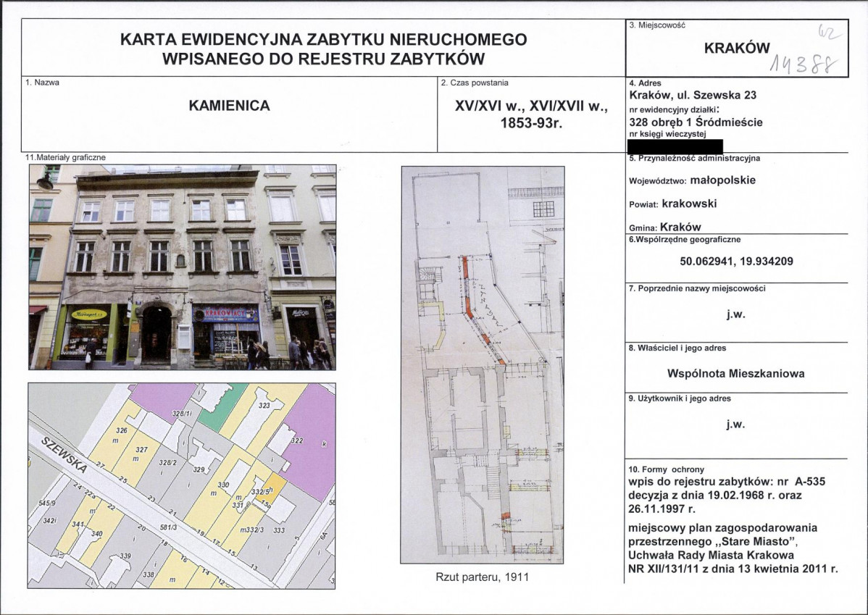The height and width of the screenshot is (615, 868).
Task: Select the address Kraków, ul. Szewska 23
Action: click(693, 95)
